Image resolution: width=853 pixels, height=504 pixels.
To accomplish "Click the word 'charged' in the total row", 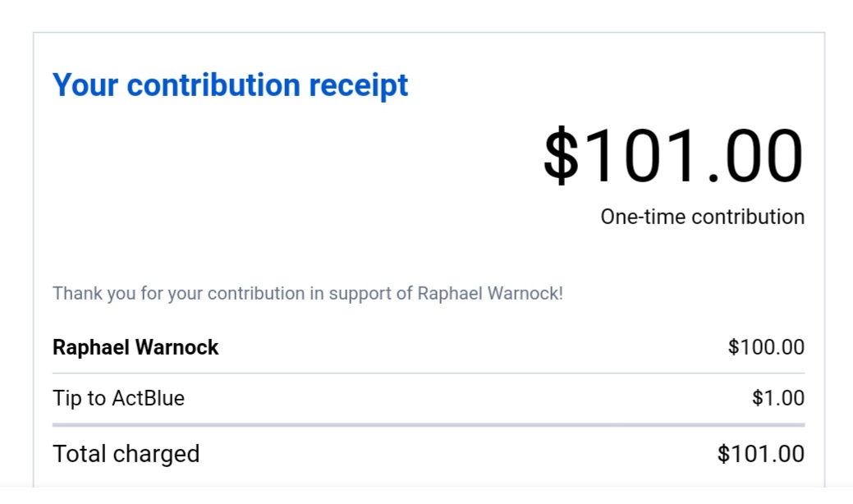I will point(156,455).
